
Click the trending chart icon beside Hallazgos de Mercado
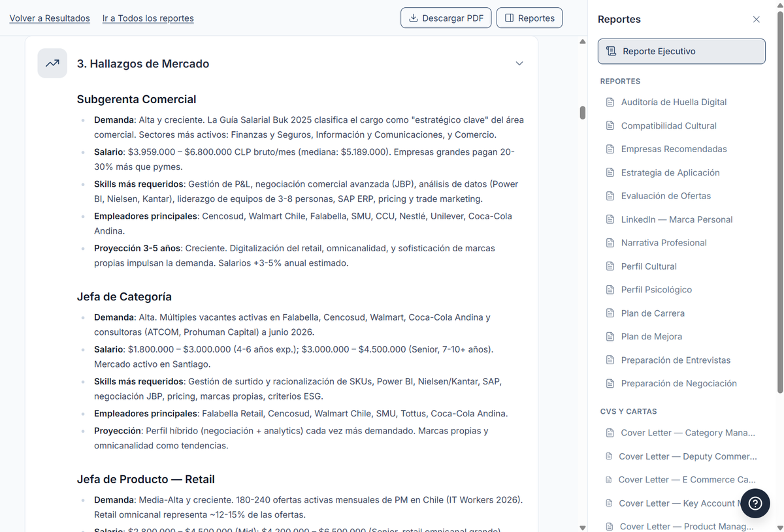[x=52, y=63]
